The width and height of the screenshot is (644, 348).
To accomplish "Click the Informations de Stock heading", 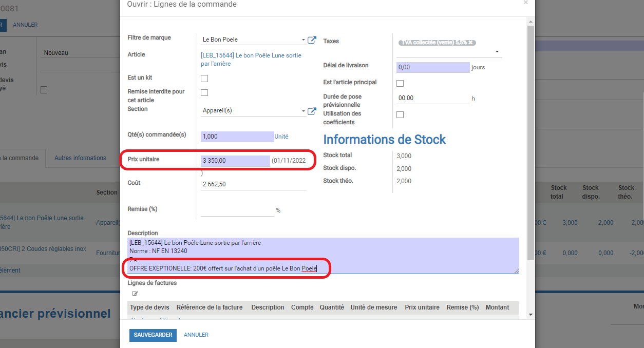I will 385,140.
